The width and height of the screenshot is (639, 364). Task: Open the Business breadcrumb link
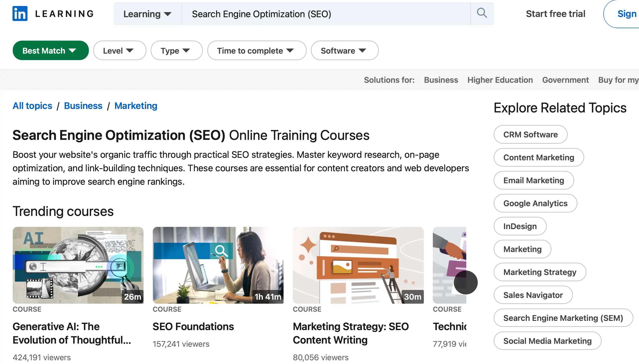click(83, 106)
